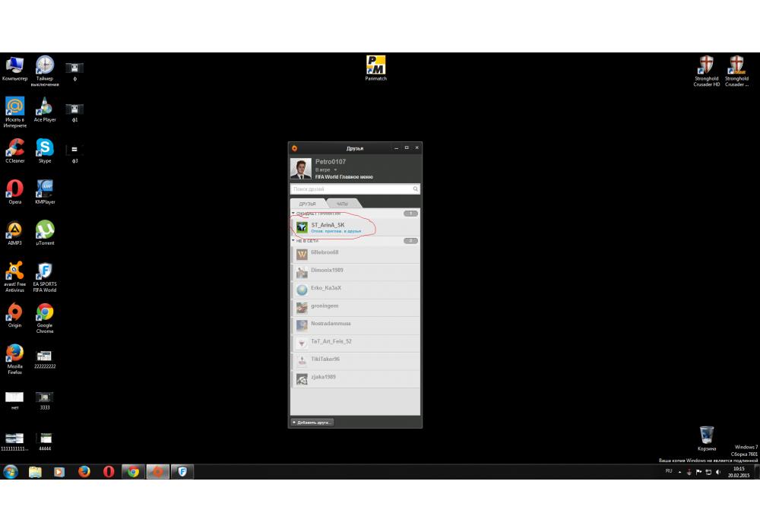Select the desktop file named 3333
Viewport: 760px width, 532px height.
click(45, 401)
